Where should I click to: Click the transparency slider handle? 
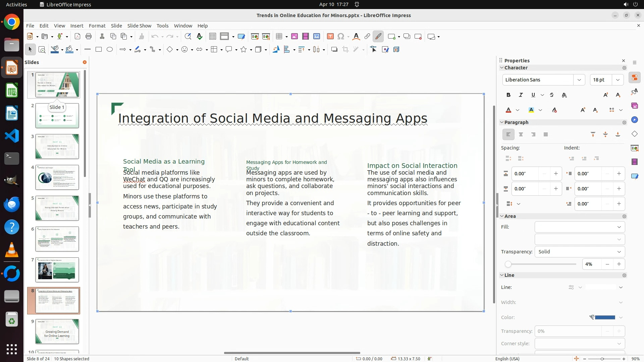(508, 264)
